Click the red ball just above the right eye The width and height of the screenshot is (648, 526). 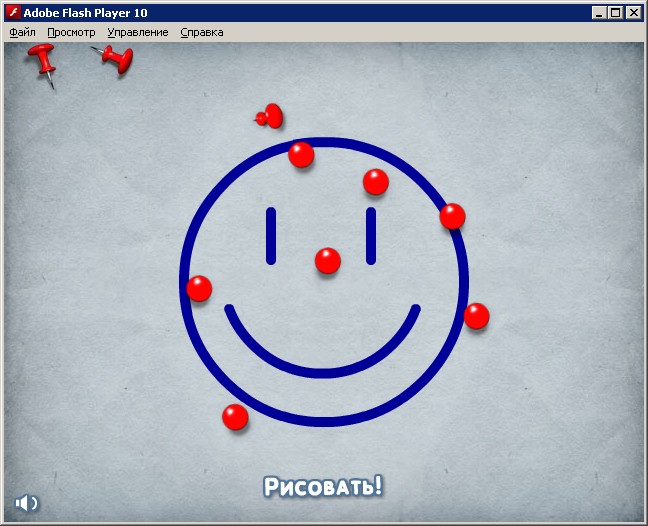tap(376, 182)
